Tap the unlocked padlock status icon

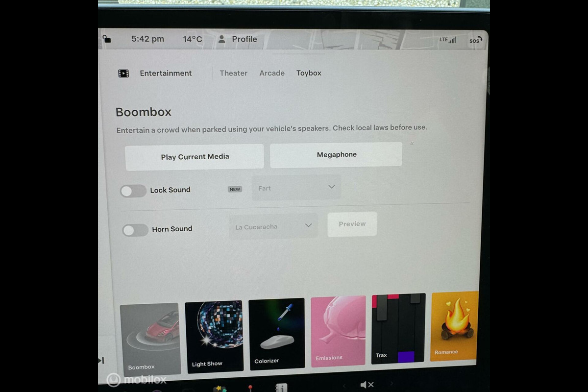[106, 39]
